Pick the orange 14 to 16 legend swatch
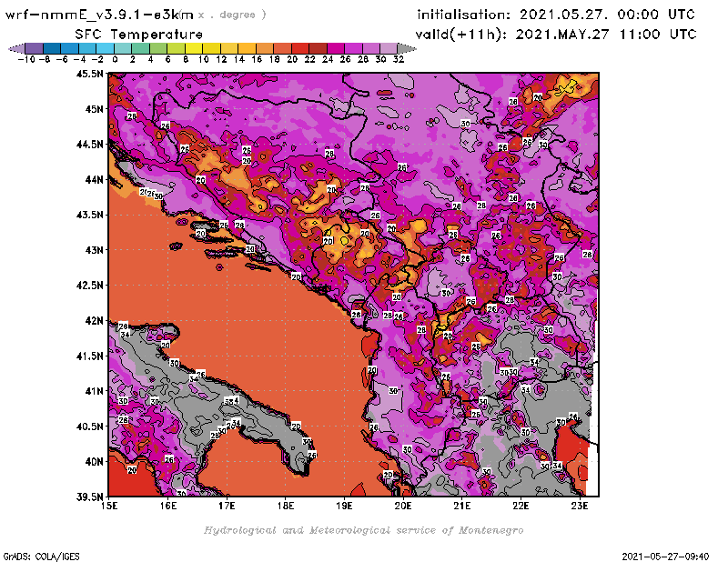 click(247, 48)
